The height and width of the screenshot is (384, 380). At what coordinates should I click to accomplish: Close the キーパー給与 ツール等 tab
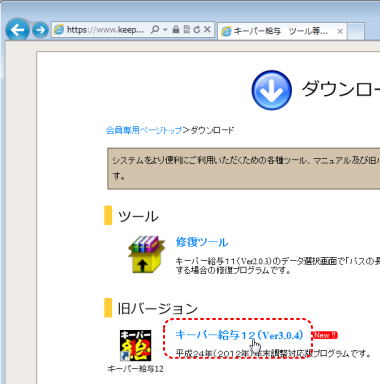coord(340,31)
